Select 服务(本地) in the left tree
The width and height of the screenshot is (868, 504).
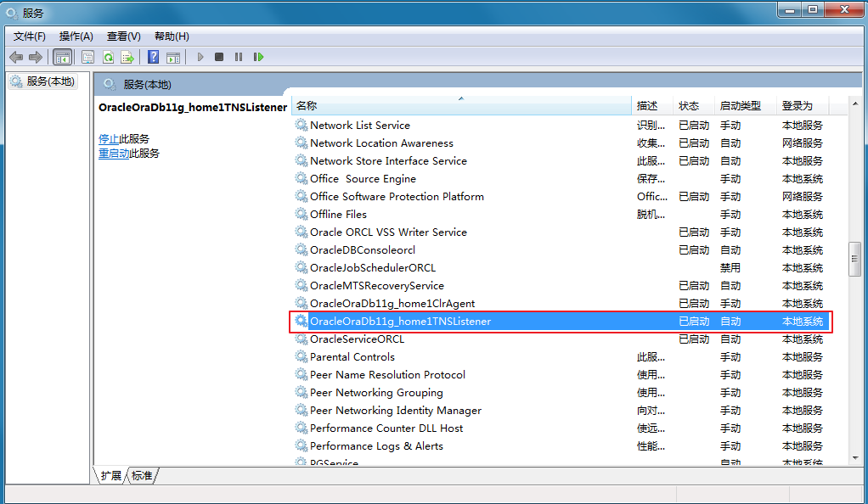43,81
